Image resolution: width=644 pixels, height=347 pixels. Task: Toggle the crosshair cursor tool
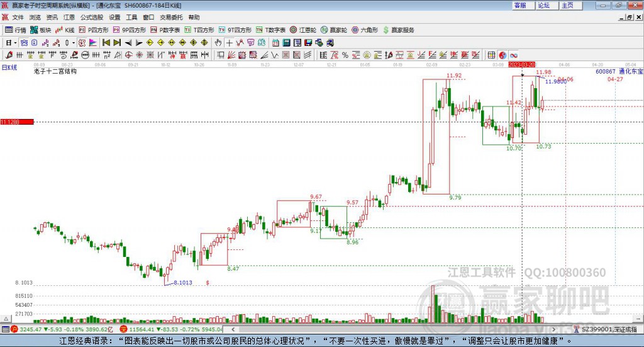click(229, 43)
